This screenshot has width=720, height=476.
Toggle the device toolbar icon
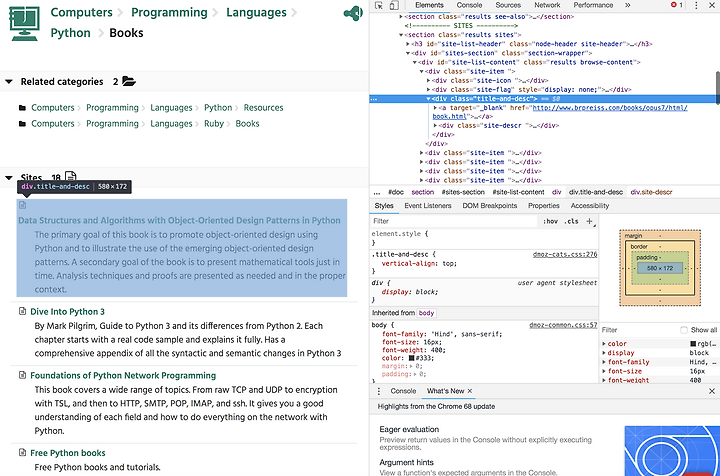pos(394,5)
